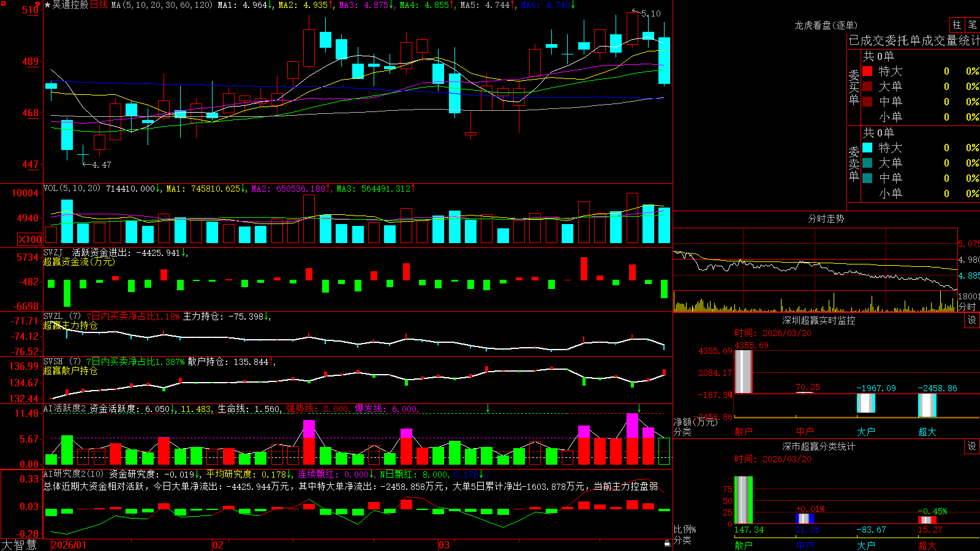Click the 已成交委托单成交量统计 header

click(x=914, y=40)
